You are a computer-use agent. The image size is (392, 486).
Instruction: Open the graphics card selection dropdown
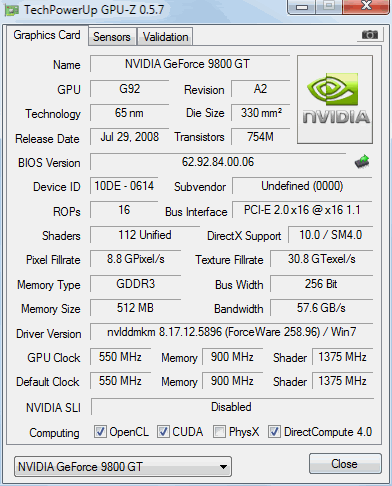click(123, 466)
